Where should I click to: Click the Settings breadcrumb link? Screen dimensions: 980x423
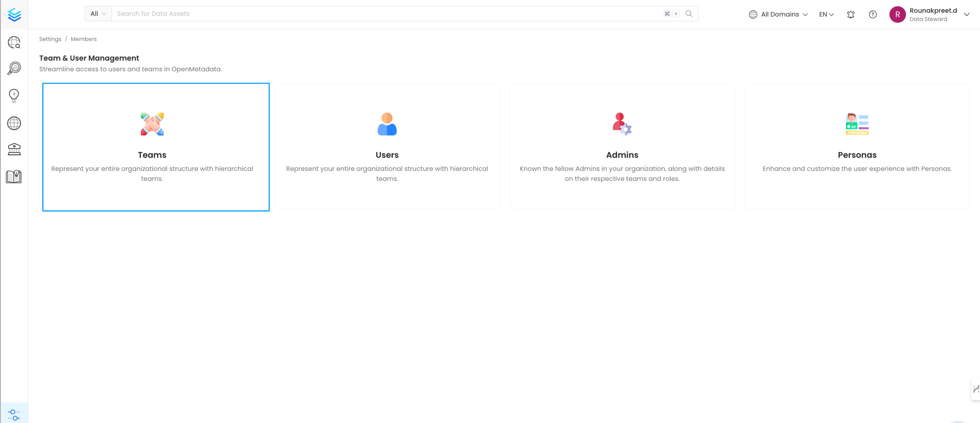point(50,39)
